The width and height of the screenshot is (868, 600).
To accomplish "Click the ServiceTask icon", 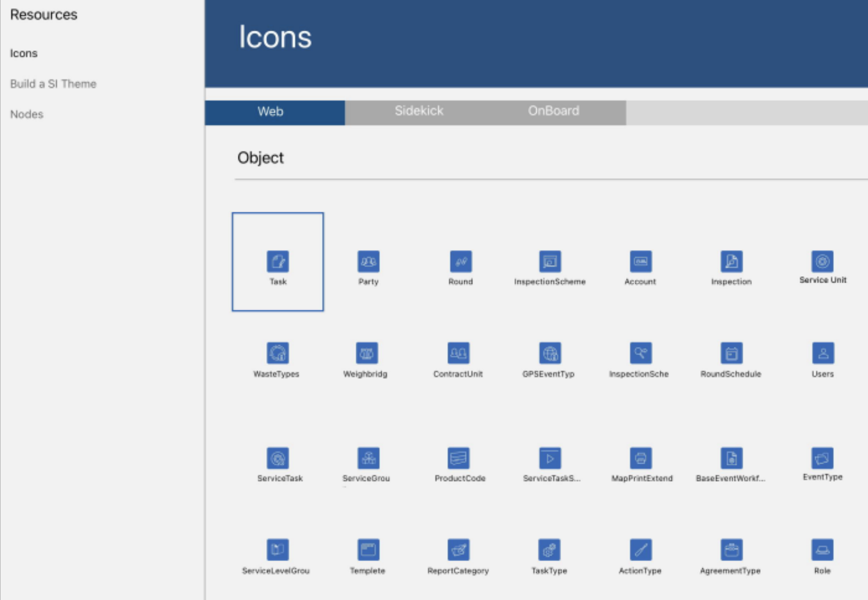I will click(278, 458).
